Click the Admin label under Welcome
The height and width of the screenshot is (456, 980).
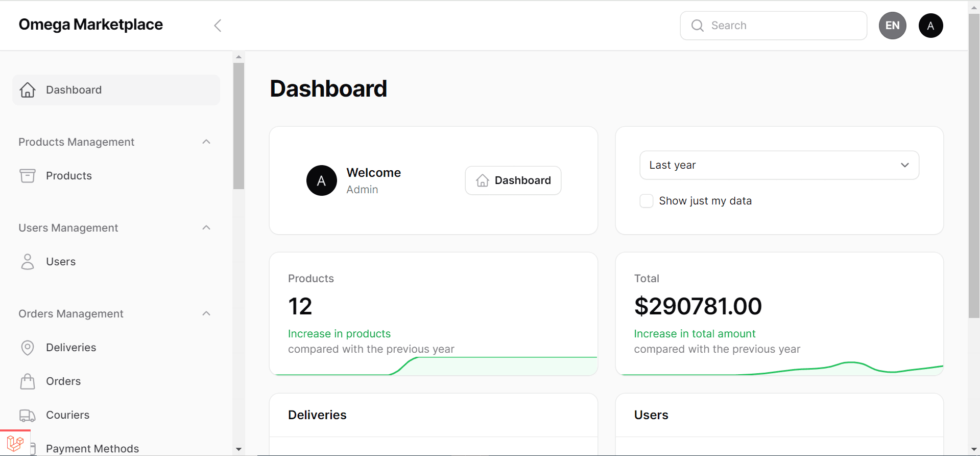[x=362, y=190]
